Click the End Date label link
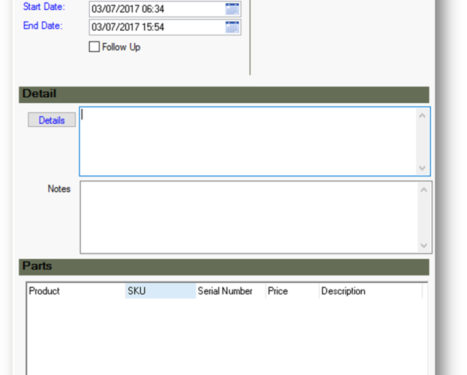467x375 pixels. tap(43, 26)
